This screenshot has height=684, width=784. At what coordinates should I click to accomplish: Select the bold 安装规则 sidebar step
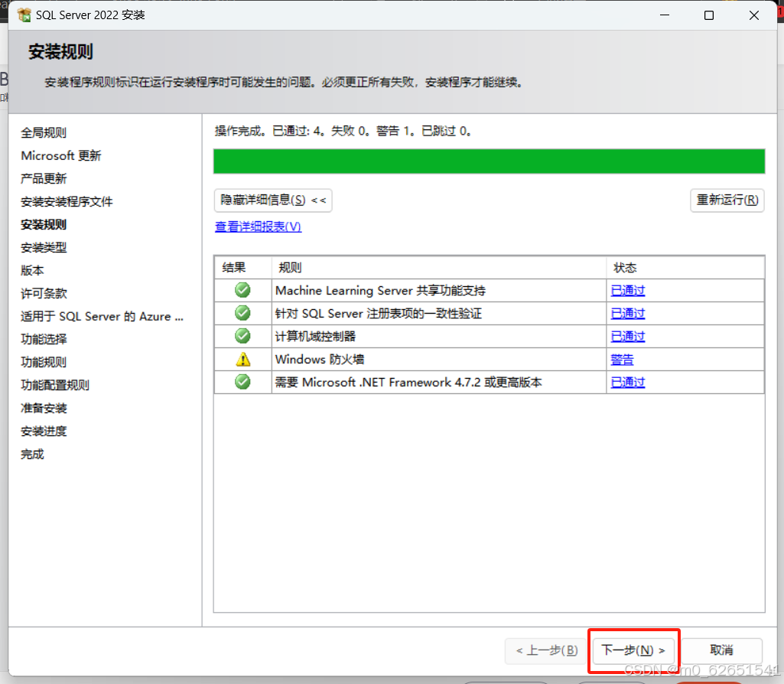[44, 224]
